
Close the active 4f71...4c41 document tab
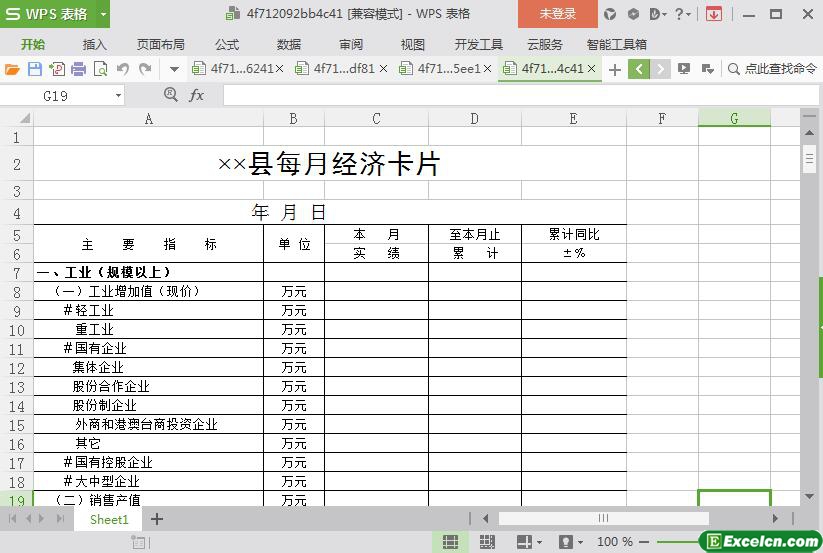coord(592,68)
